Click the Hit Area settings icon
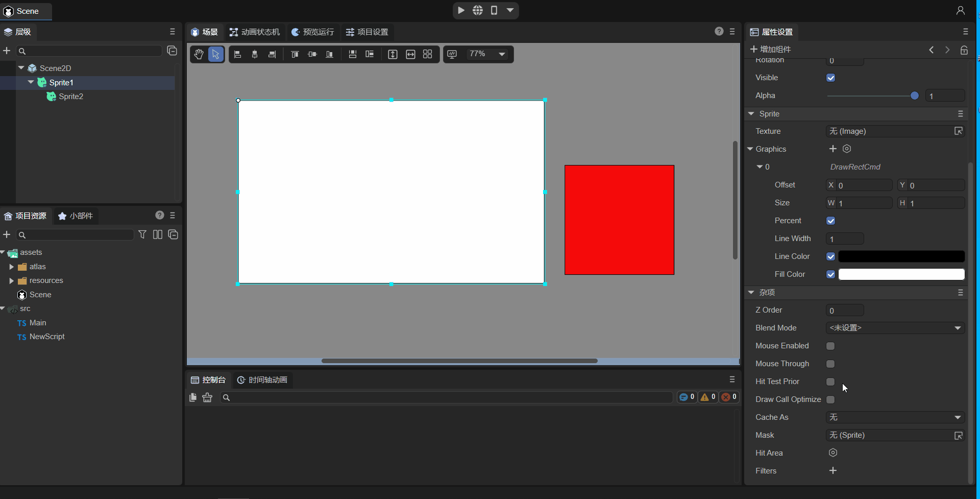Image resolution: width=980 pixels, height=499 pixels. [833, 453]
